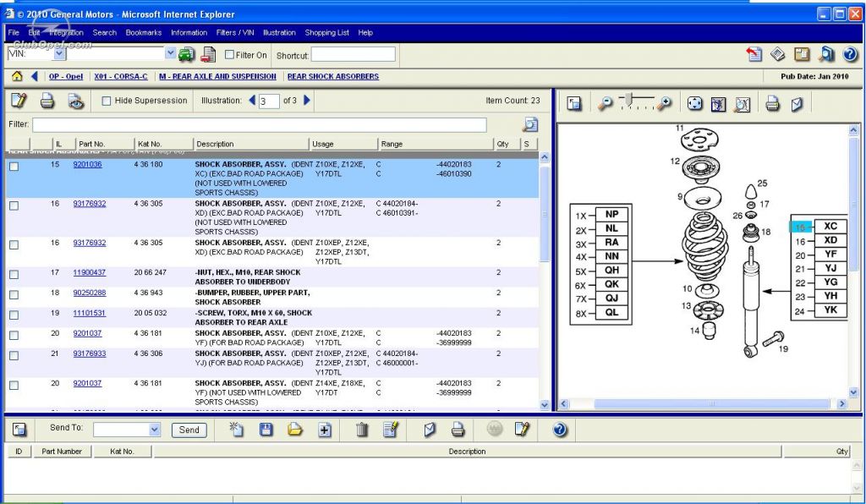Open the Send To dropdown

tap(155, 430)
